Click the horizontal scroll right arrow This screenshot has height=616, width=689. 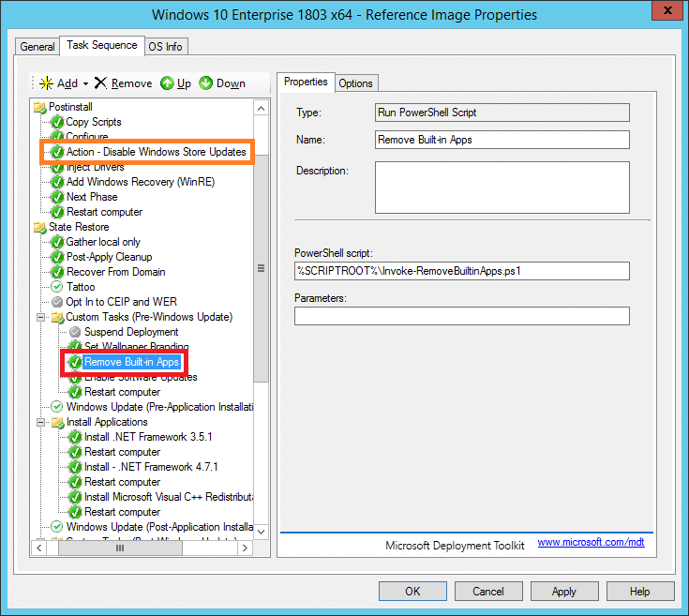pos(245,548)
